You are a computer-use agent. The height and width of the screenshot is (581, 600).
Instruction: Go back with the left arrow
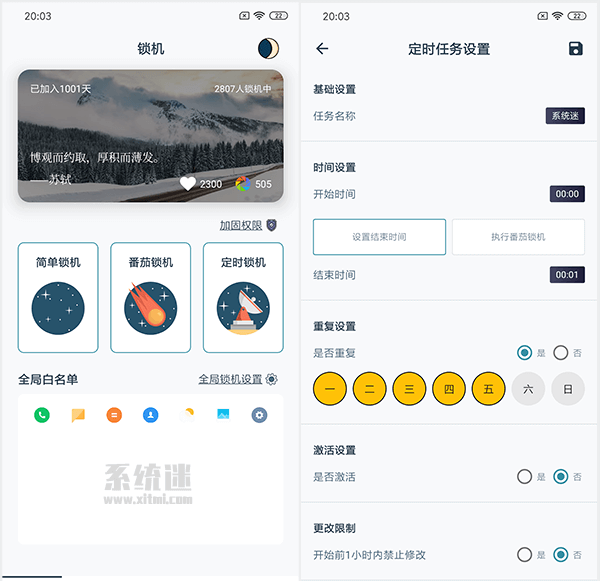click(322, 49)
